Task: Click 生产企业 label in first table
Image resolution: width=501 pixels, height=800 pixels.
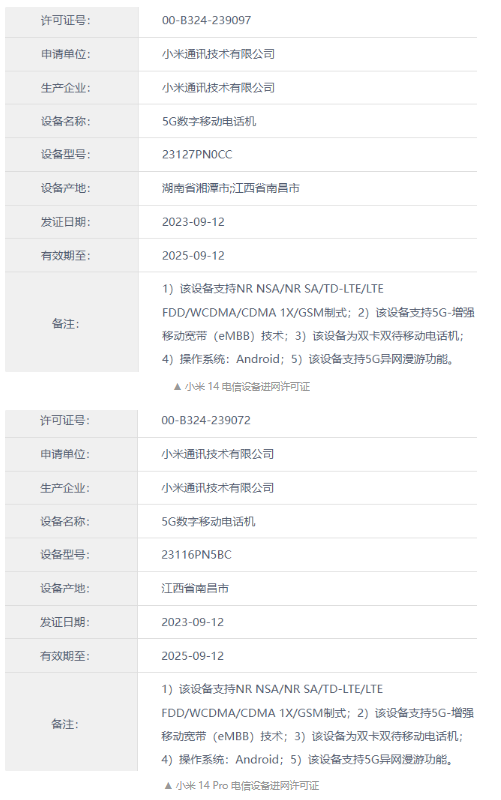Action: point(65,88)
